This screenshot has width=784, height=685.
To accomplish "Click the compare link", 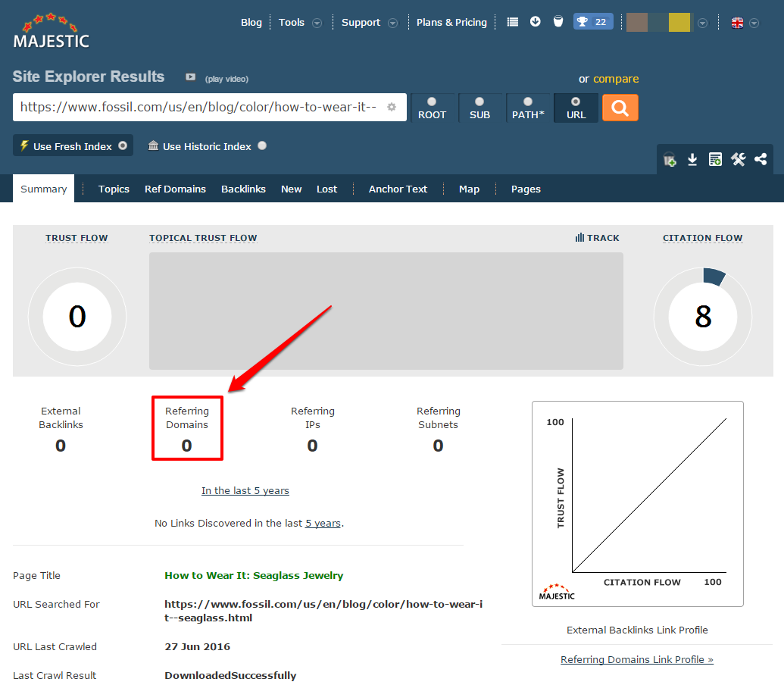I will (616, 79).
